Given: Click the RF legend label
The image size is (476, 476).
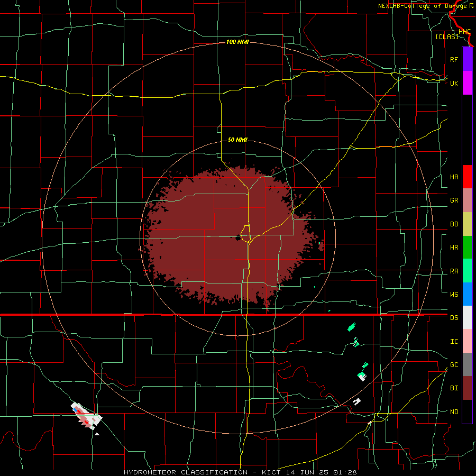Looking at the screenshot, I should pyautogui.click(x=454, y=59).
